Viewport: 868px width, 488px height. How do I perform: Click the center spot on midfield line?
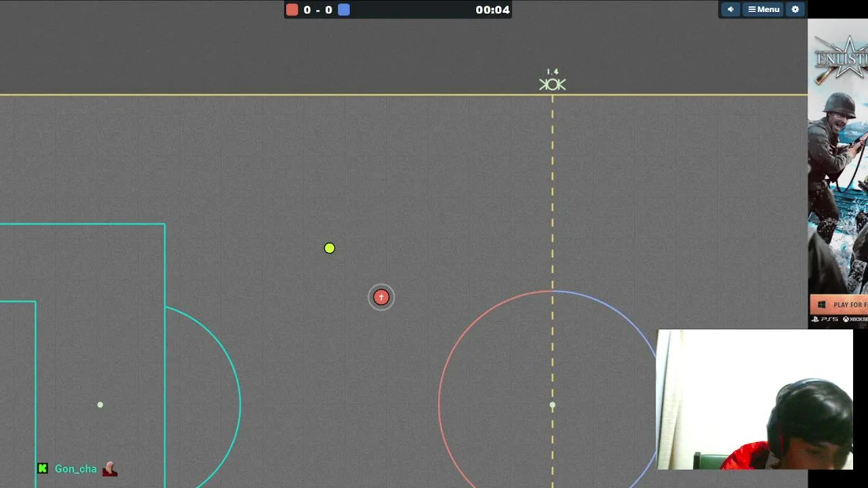tap(552, 405)
